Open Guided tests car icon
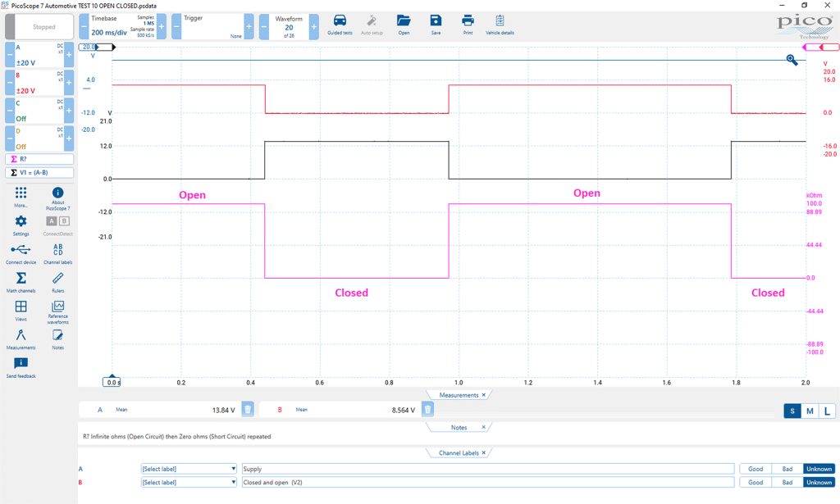840x504 pixels. (x=340, y=21)
